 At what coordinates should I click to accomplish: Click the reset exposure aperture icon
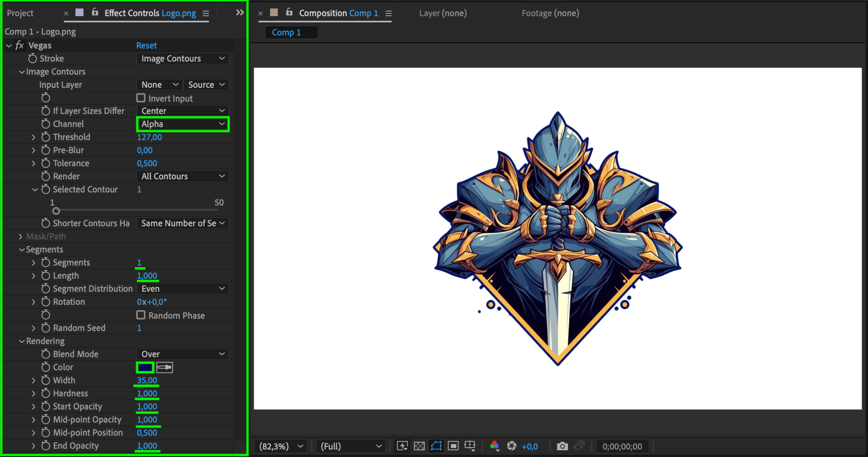tap(512, 446)
